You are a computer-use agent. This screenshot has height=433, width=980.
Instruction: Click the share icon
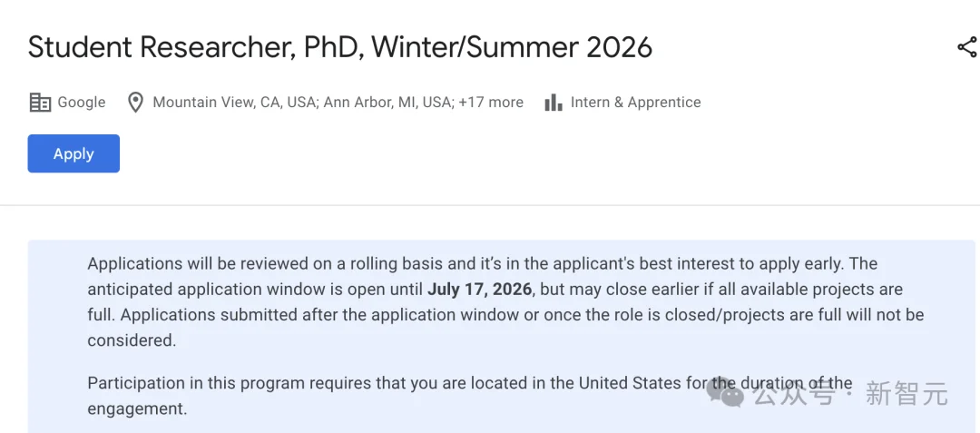click(x=966, y=48)
